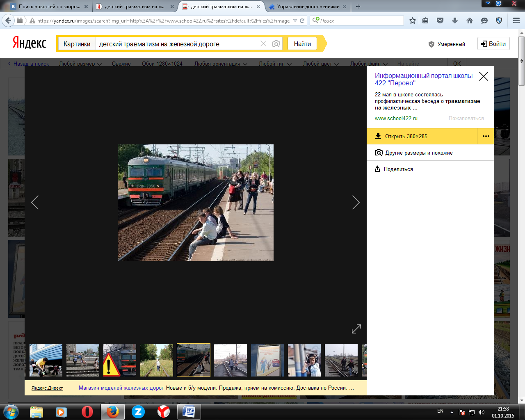Click the reload page icon in address bar
Viewport: 525px width, 420px height.
[x=302, y=21]
